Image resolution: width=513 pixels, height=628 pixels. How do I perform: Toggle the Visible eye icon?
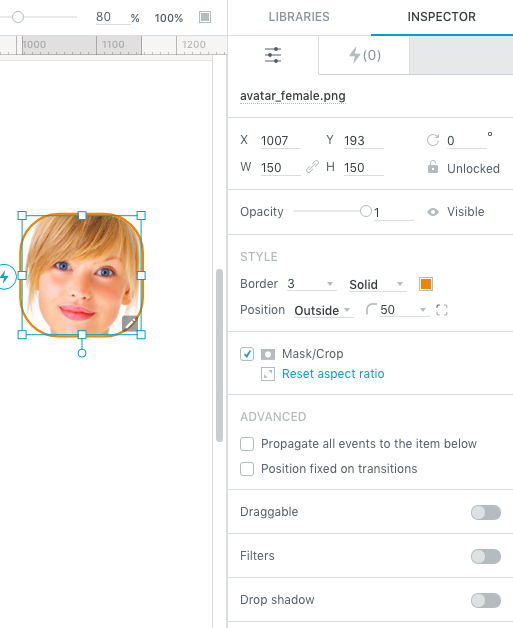click(433, 212)
